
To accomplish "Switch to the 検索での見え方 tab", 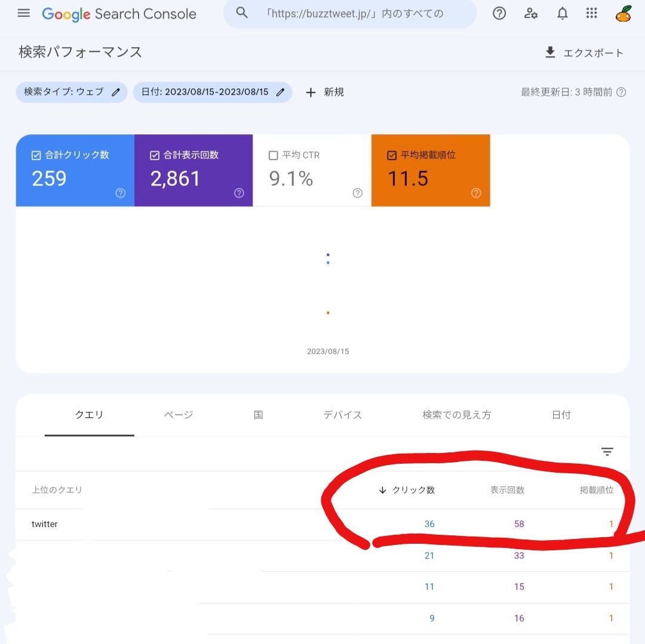I will (x=457, y=415).
